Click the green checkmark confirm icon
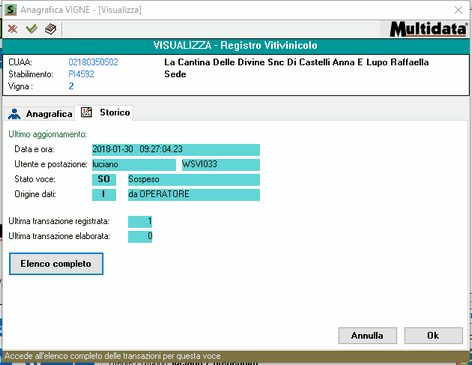 [x=32, y=29]
